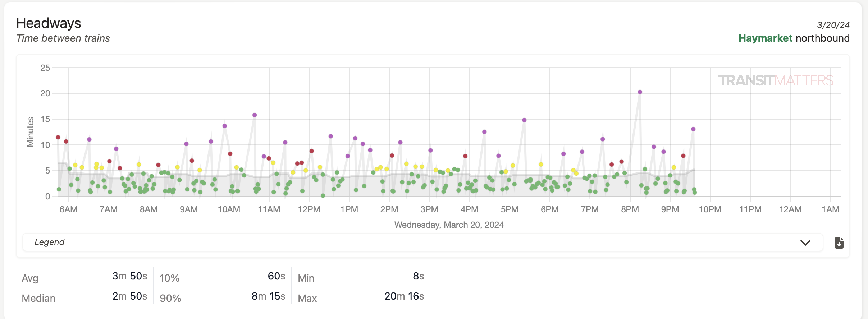This screenshot has width=868, height=319.
Task: Select the purple peak point after 5PM
Action: point(524,120)
